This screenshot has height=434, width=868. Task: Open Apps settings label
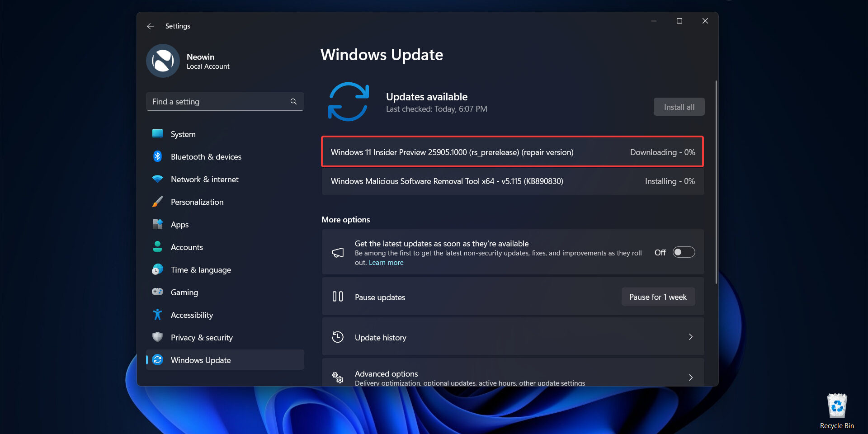(180, 225)
